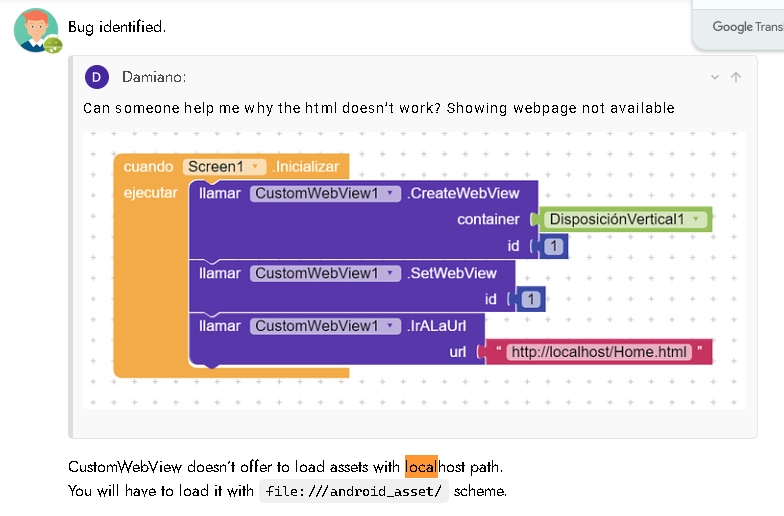Click the id number block under SetWebView

pos(530,300)
